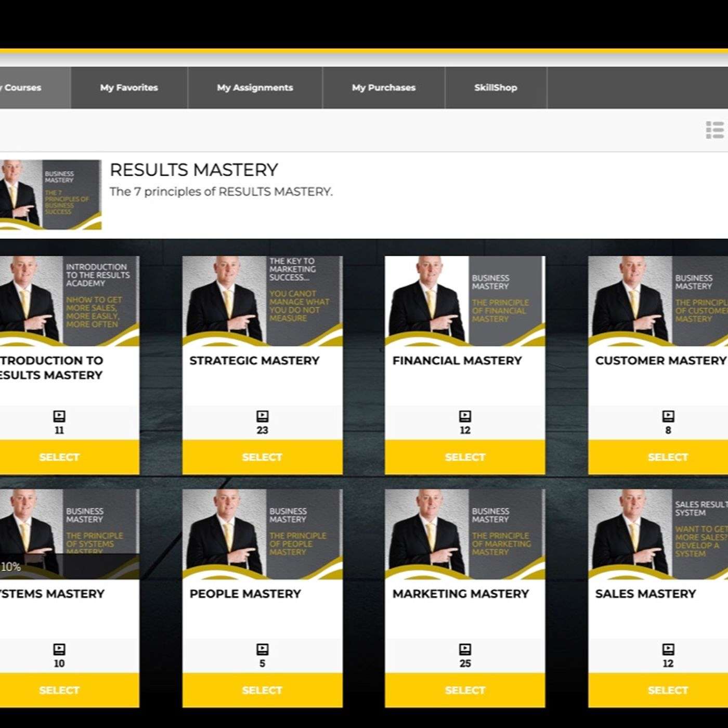Switch to the My Assignments tab

255,87
